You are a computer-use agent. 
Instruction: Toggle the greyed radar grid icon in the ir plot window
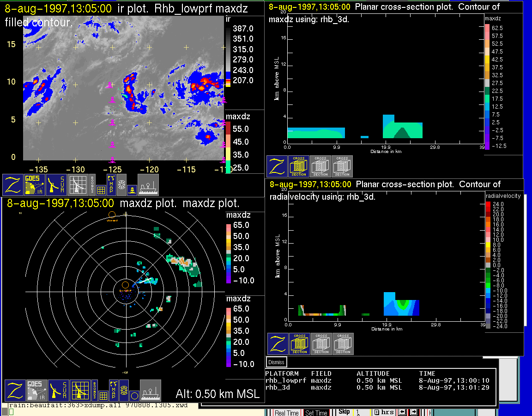(x=78, y=184)
